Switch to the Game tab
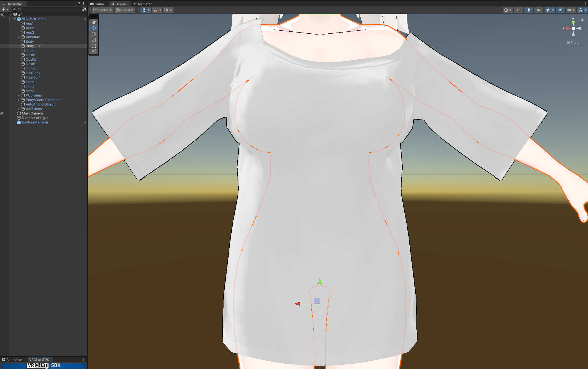 [x=97, y=4]
